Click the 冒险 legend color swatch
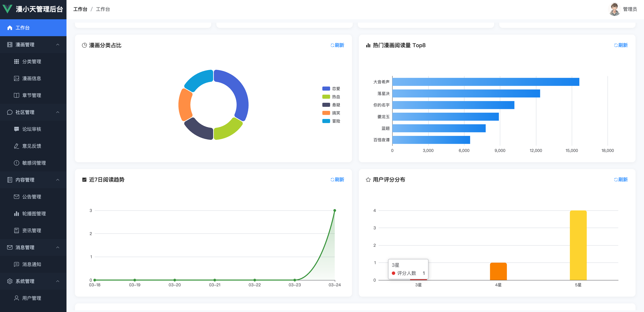The image size is (644, 312). 326,121
